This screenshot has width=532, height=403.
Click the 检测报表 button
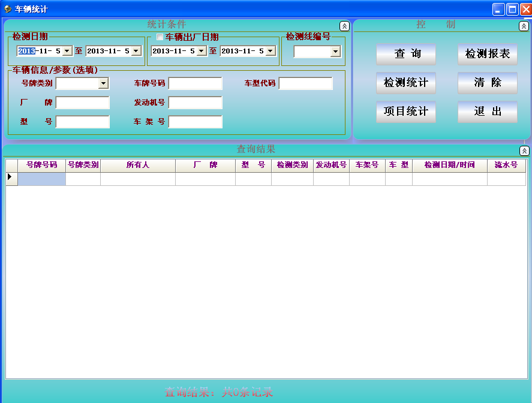pos(487,54)
